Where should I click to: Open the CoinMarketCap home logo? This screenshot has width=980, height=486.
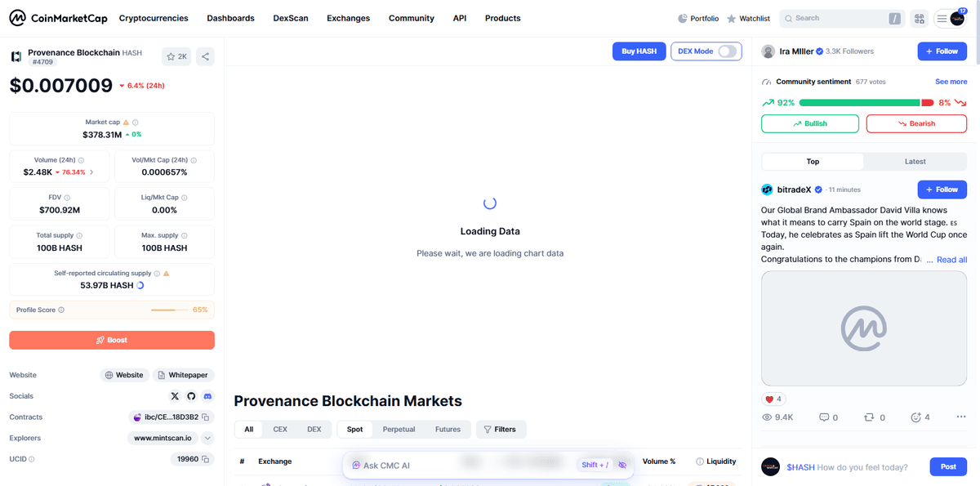click(56, 18)
